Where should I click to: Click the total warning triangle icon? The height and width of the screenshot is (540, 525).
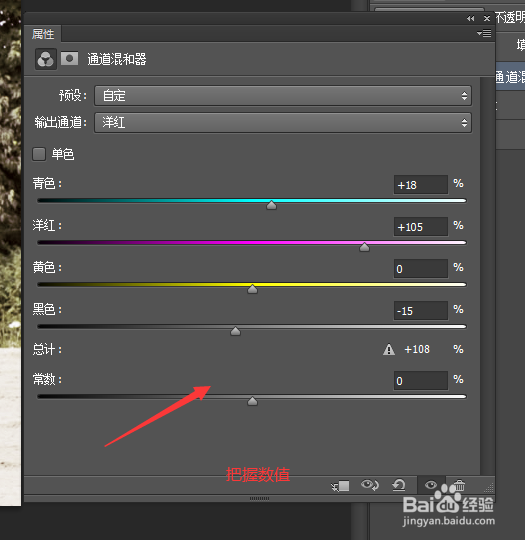point(389,349)
